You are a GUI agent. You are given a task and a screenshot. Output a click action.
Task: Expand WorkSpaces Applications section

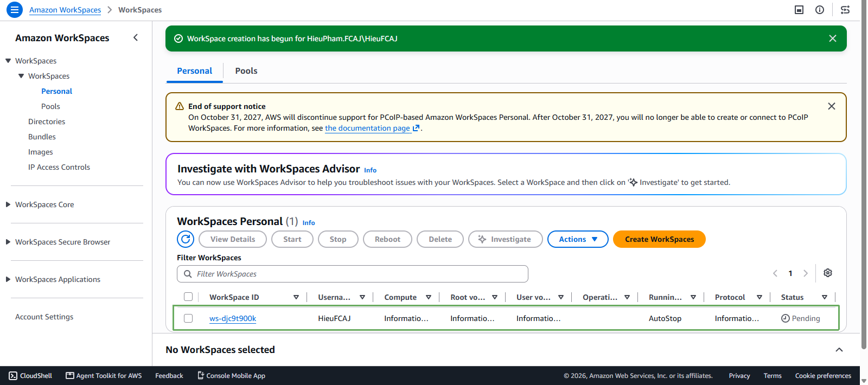8,279
